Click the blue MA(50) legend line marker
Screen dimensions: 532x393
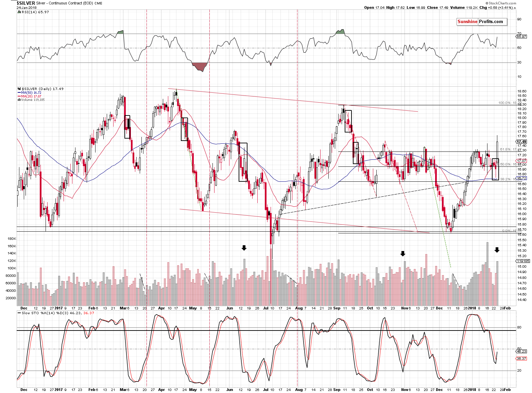19,93
